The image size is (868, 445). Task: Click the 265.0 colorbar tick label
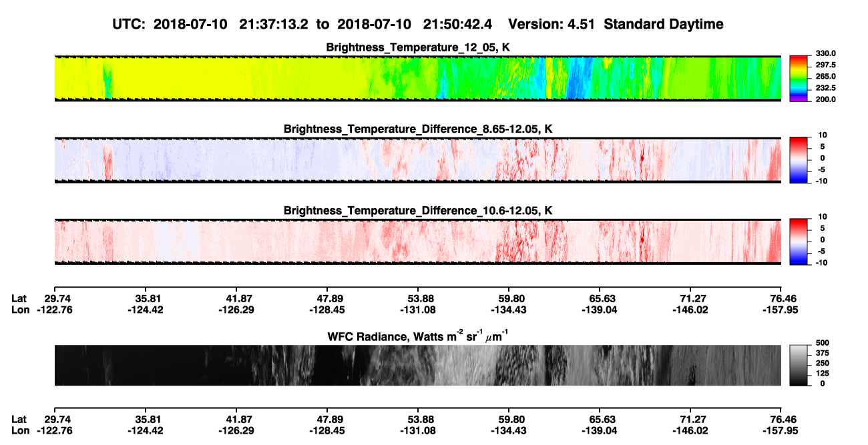click(x=826, y=76)
